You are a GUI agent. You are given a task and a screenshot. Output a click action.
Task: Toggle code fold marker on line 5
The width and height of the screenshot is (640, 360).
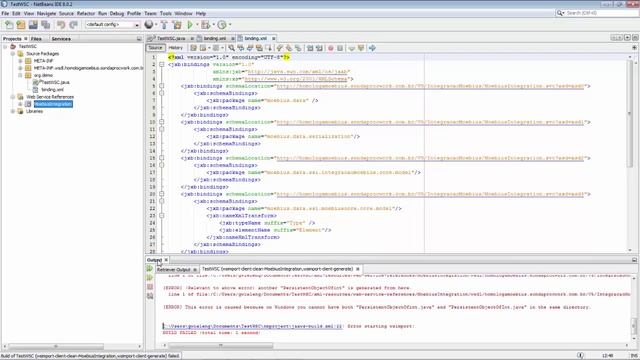(x=162, y=86)
